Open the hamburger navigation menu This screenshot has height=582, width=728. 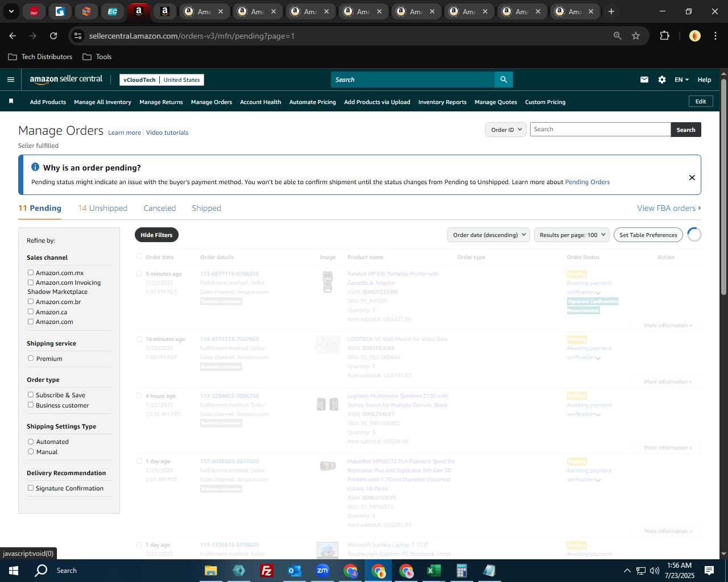11,80
